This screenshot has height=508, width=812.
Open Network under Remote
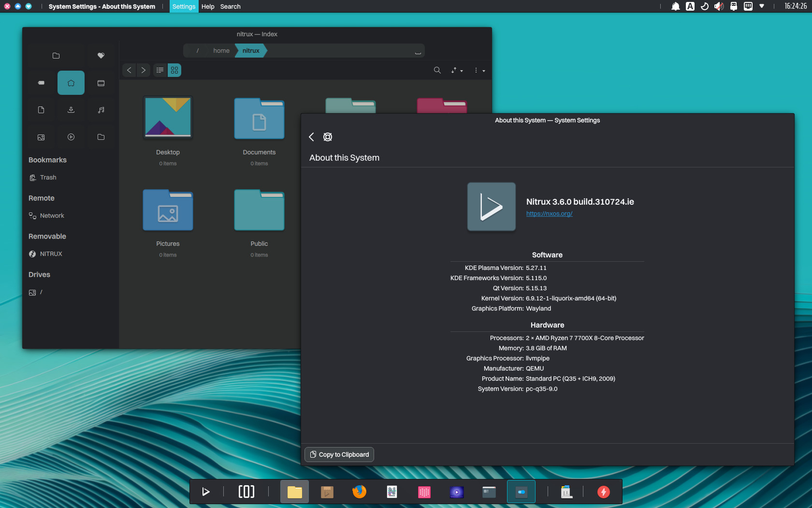coord(71,216)
